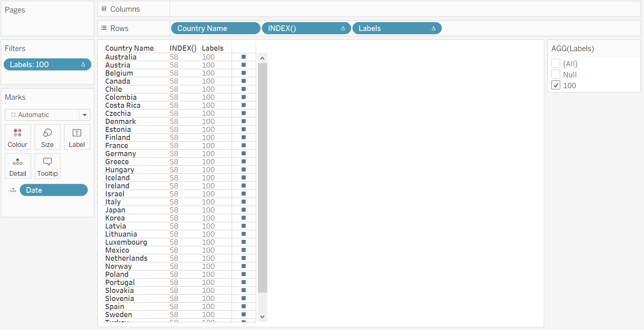
Task: Click the square mark in the Japan row
Action: click(244, 210)
